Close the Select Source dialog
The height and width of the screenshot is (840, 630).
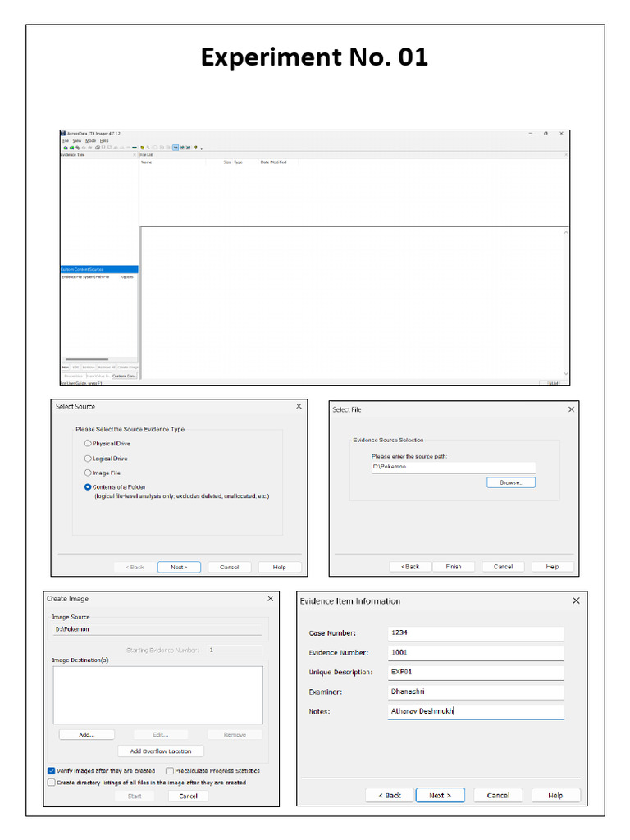pyautogui.click(x=298, y=407)
